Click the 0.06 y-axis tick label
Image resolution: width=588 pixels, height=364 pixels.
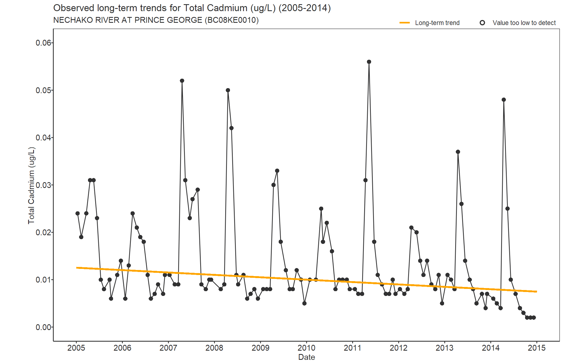point(43,43)
